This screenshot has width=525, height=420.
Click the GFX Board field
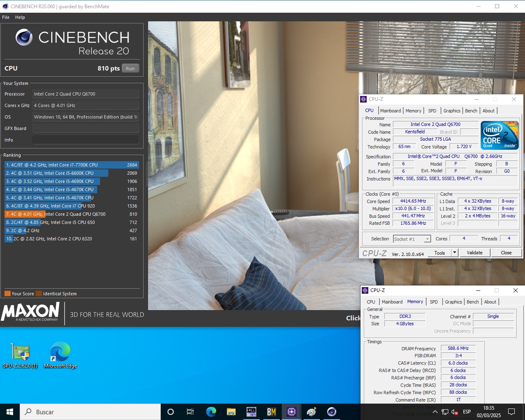(85, 128)
